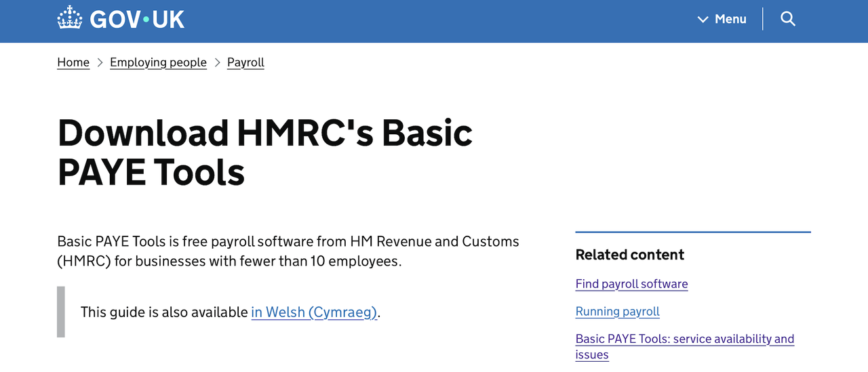
Task: Open search with the magnifying glass icon
Action: coord(787,19)
